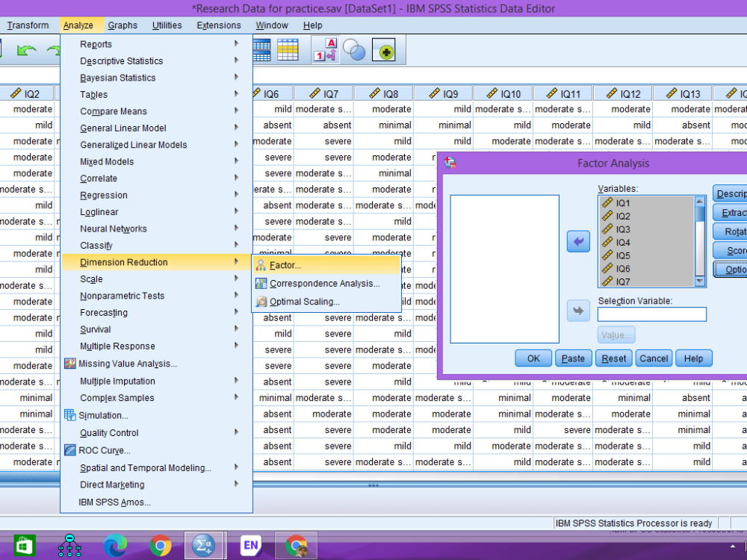The height and width of the screenshot is (560, 747).
Task: Click the Variables list scrollbar thumb
Action: 700,214
